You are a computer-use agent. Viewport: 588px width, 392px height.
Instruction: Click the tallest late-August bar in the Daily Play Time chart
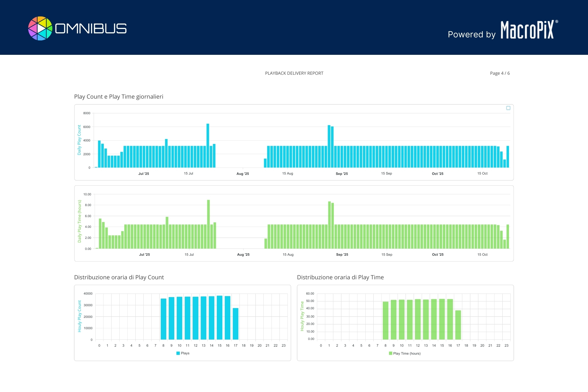click(330, 225)
